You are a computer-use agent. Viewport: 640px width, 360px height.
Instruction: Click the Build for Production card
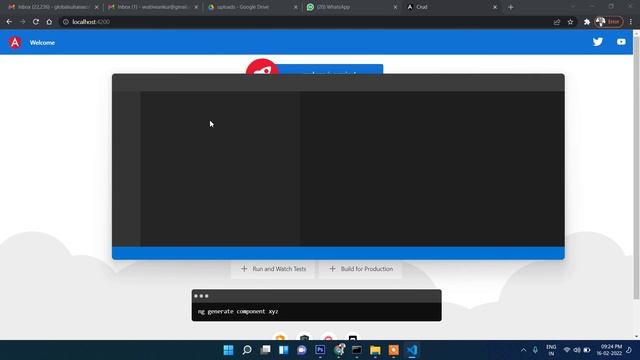click(x=361, y=269)
